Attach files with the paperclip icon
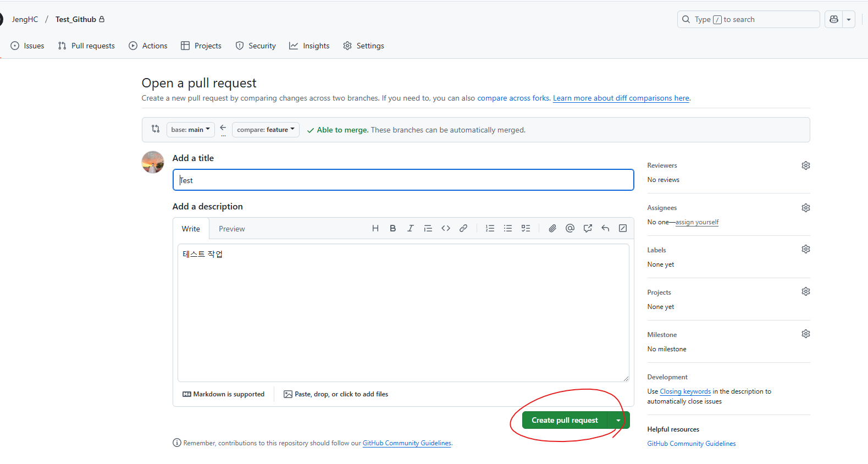This screenshot has width=868, height=464. click(x=552, y=229)
